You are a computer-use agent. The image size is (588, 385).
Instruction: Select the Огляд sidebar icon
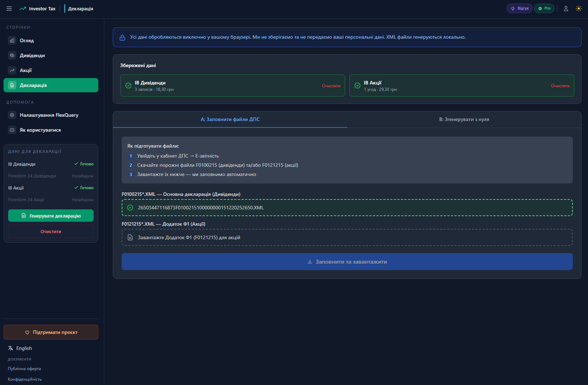[12, 40]
